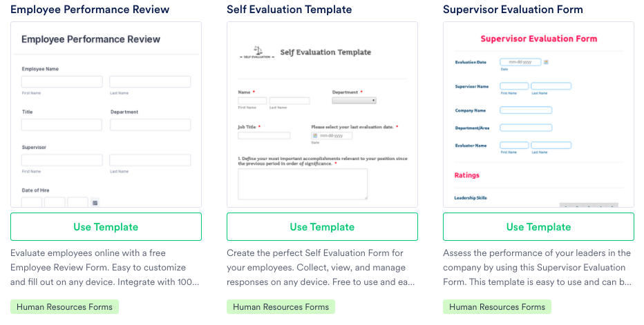Open the Supervisor Evaluation Form title link
Viewport: 644px width, 325px height.
coord(513,10)
